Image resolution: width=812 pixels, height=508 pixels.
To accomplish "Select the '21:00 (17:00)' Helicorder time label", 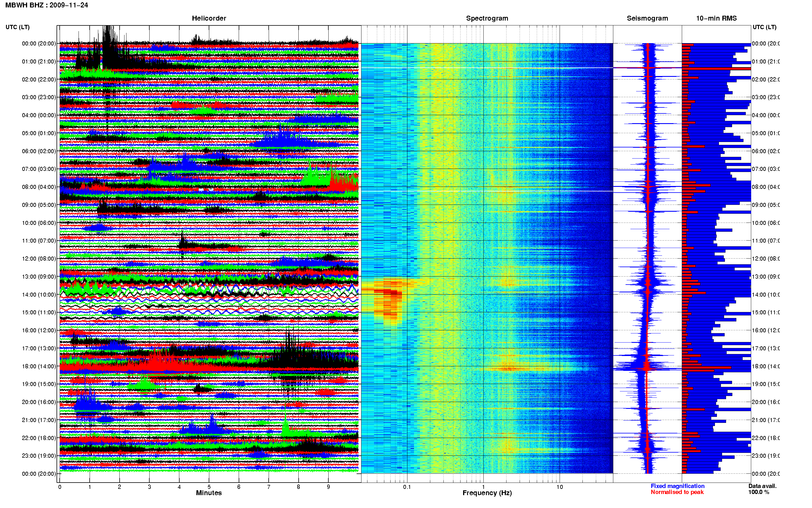I will click(x=39, y=420).
